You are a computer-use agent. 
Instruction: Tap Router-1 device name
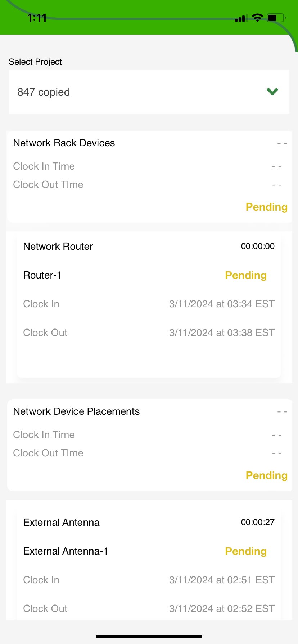coord(42,275)
